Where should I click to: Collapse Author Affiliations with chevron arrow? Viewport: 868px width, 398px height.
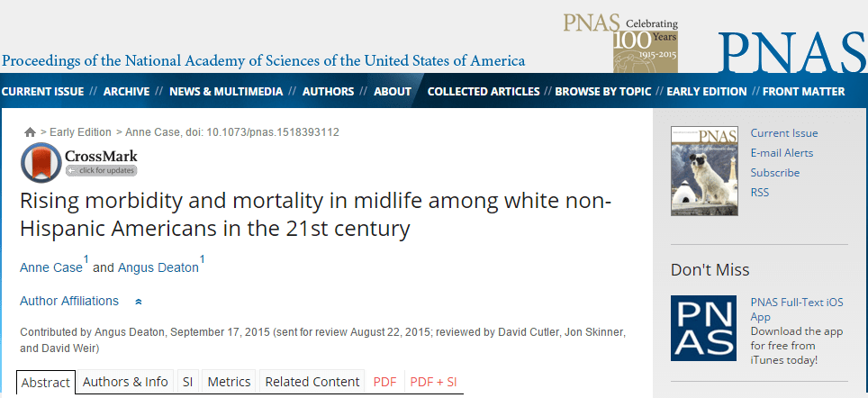coord(139,302)
